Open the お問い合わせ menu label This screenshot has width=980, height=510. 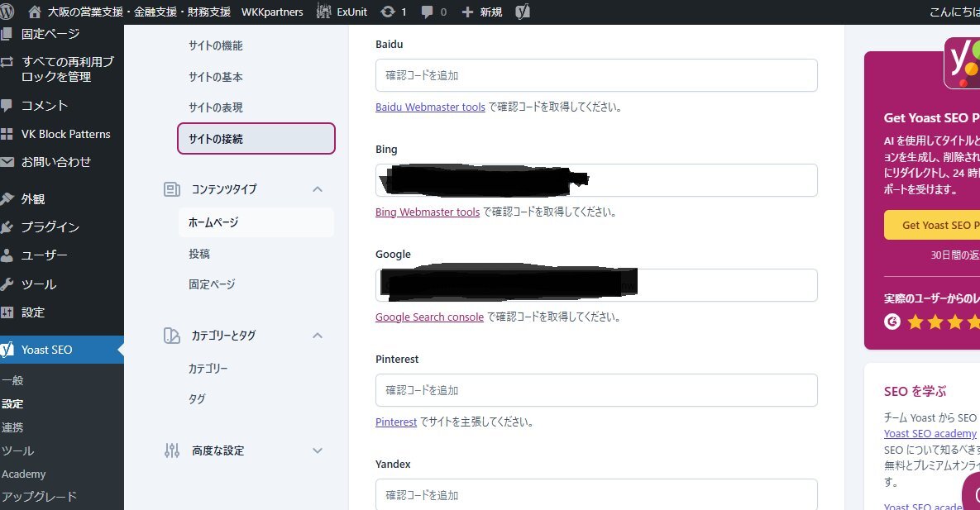pyautogui.click(x=56, y=162)
